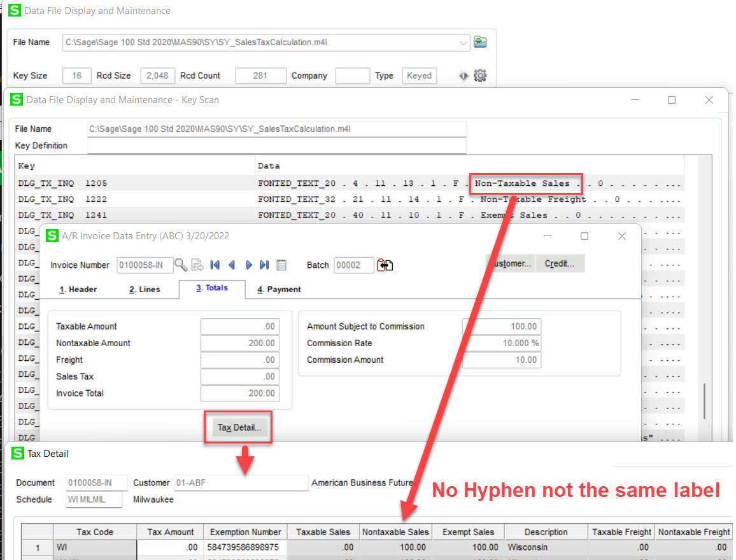
Task: Click the Invoice Number field
Action: (145, 265)
